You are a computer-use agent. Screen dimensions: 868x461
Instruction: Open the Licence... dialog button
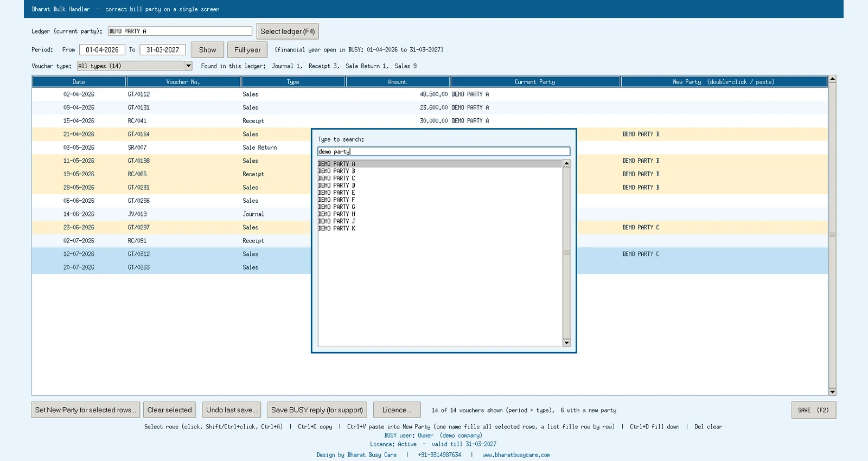click(x=397, y=410)
